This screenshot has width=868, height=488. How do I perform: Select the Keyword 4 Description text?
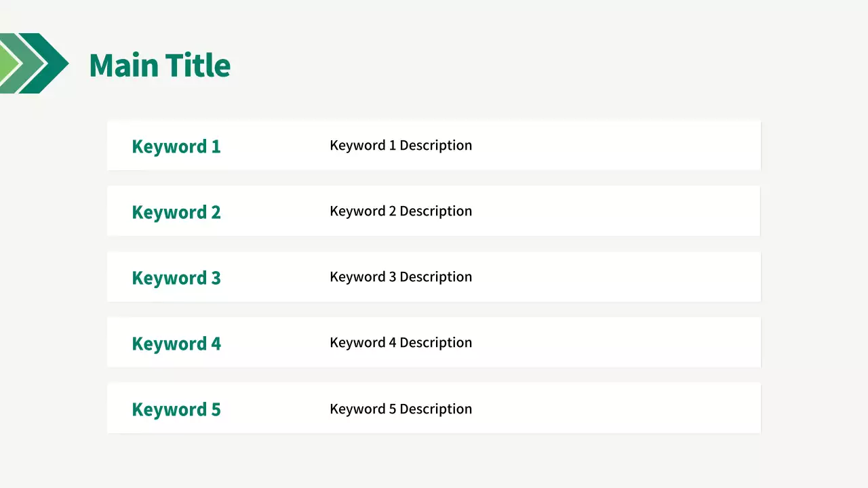[401, 342]
